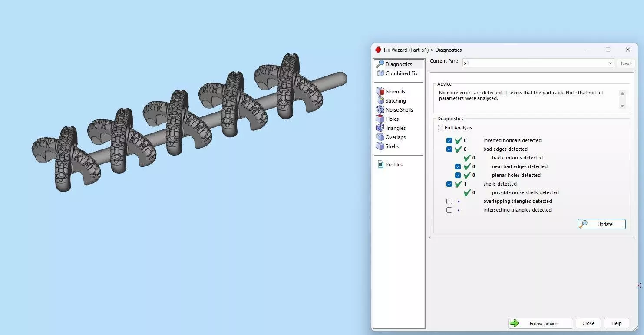Go to Normals page label

(x=395, y=92)
